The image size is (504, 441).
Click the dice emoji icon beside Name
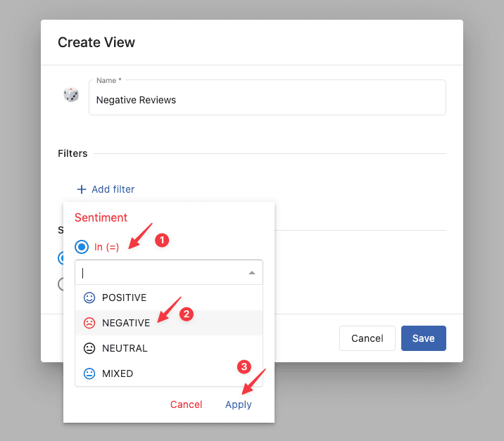point(71,94)
